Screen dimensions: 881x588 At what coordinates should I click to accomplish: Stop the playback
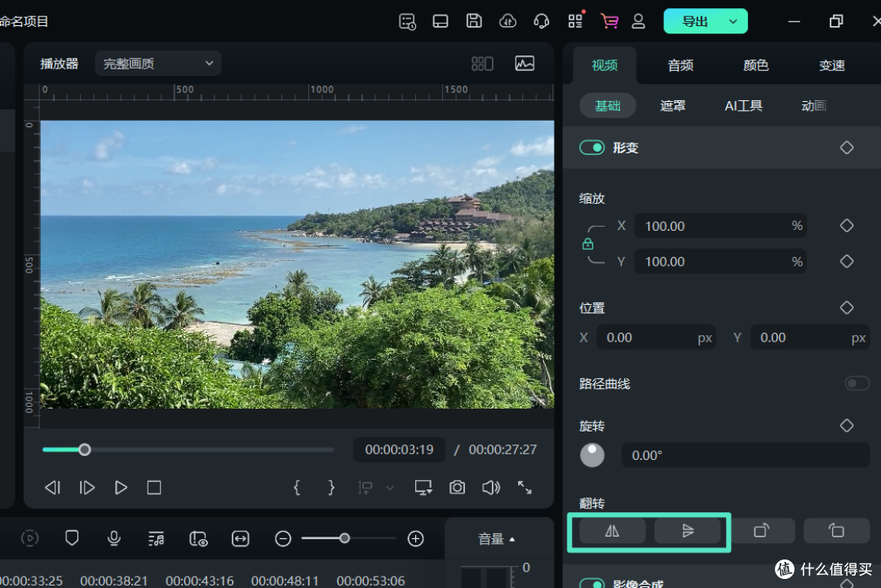tap(154, 488)
